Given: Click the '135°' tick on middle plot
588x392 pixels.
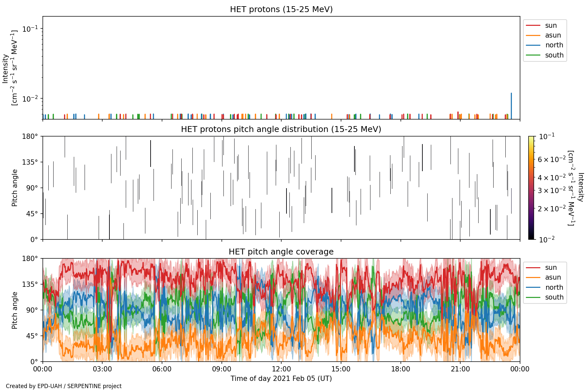Looking at the screenshot, I should click(x=30, y=162).
